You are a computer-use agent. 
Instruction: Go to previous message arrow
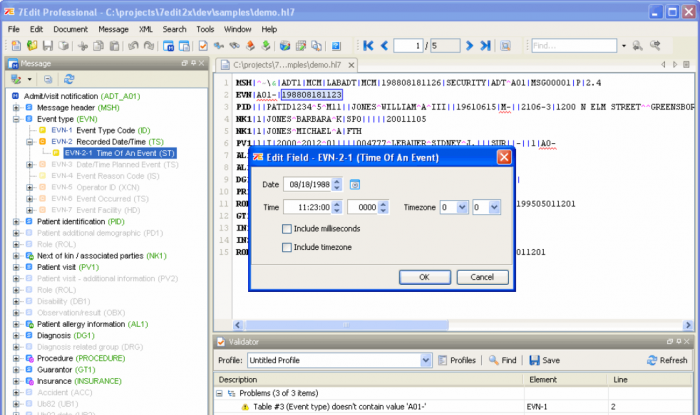coord(384,46)
